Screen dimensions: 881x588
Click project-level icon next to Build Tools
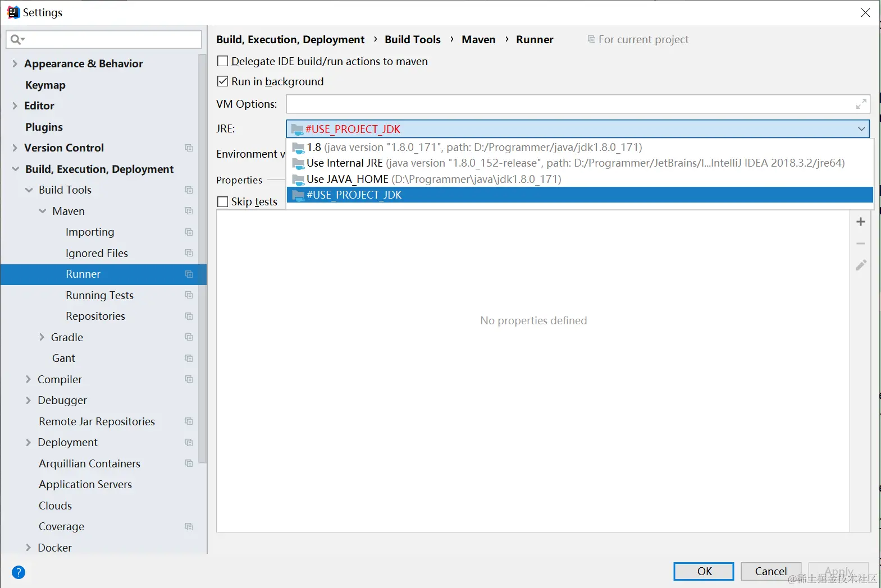click(x=189, y=190)
